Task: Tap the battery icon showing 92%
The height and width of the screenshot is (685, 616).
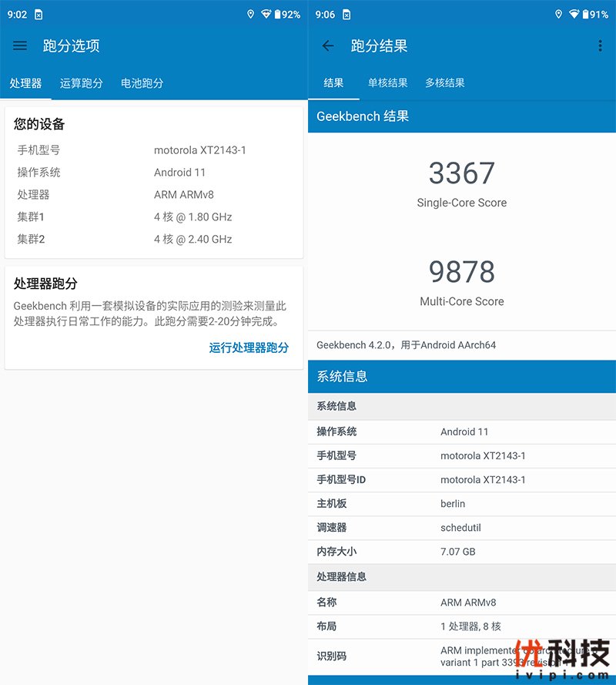Action: [x=278, y=15]
